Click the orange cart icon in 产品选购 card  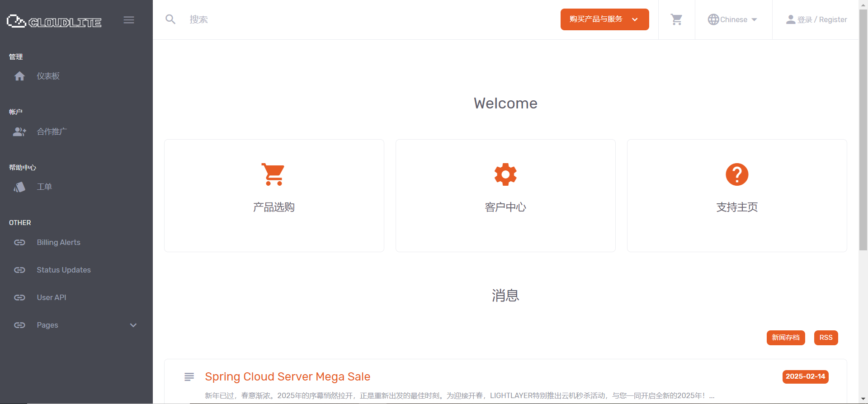tap(274, 174)
